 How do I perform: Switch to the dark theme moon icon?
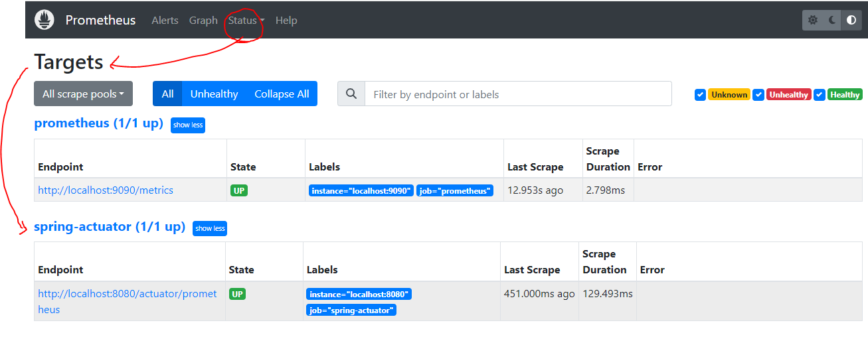(832, 20)
